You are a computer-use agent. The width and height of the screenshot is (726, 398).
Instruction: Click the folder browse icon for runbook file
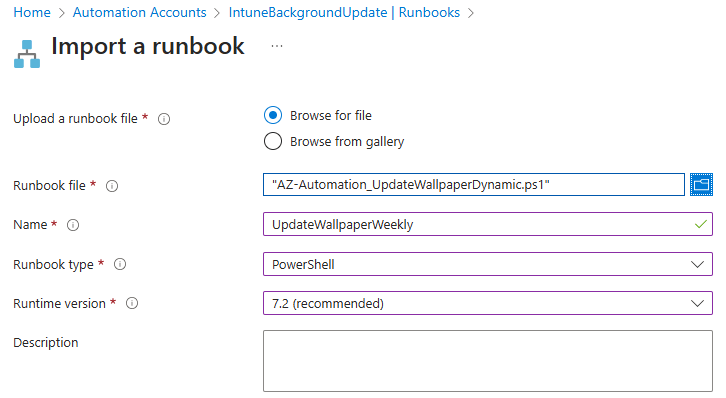[x=701, y=185]
